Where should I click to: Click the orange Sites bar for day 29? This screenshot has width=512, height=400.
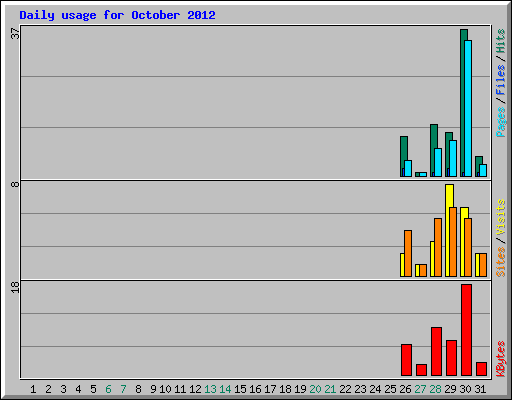pyautogui.click(x=453, y=242)
